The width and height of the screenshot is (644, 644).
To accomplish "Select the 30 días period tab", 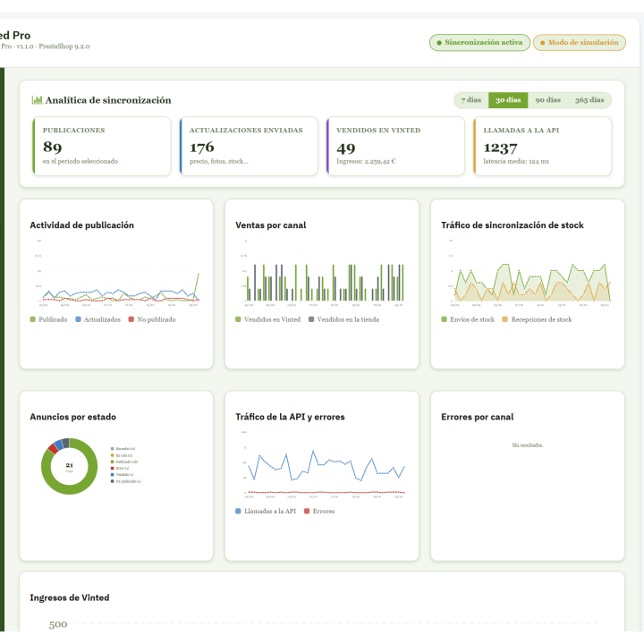I will tap(508, 100).
